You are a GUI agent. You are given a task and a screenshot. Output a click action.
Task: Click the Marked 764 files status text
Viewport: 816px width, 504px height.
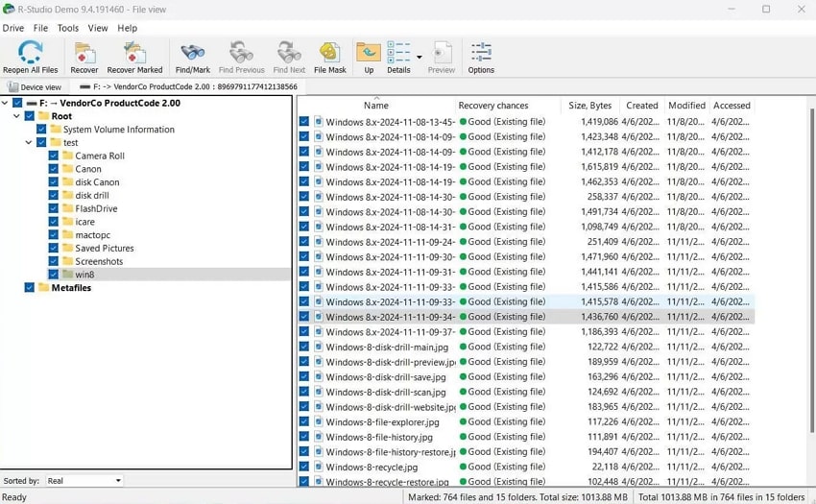[517, 497]
